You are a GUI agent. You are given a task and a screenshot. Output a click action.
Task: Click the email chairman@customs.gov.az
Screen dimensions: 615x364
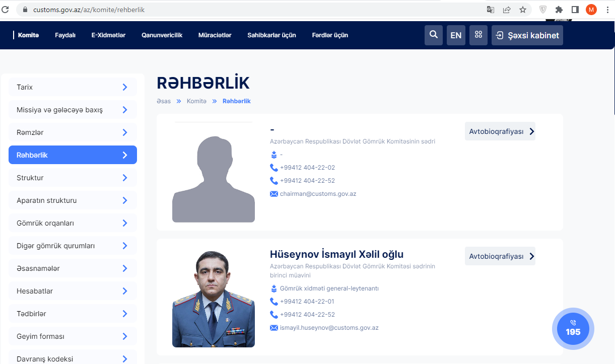pyautogui.click(x=318, y=194)
